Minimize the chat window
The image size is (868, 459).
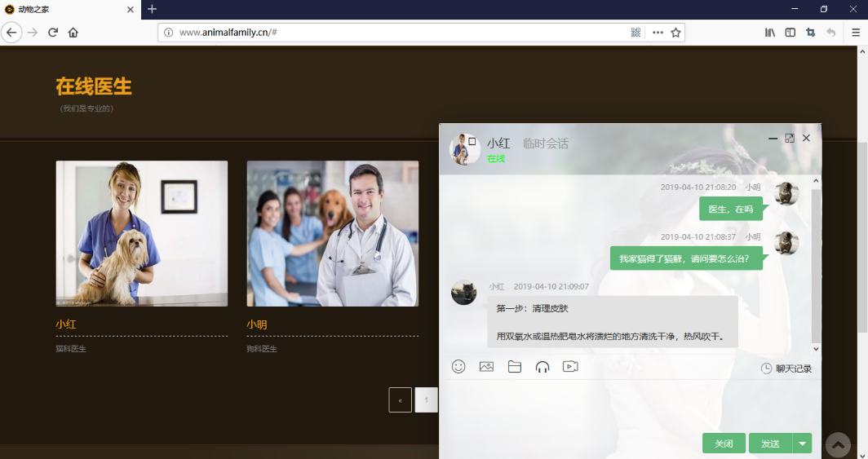tap(773, 139)
